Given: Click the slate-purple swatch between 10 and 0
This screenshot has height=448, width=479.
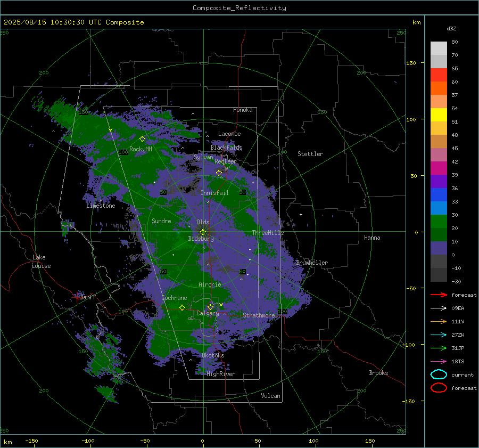Looking at the screenshot, I should (439, 248).
